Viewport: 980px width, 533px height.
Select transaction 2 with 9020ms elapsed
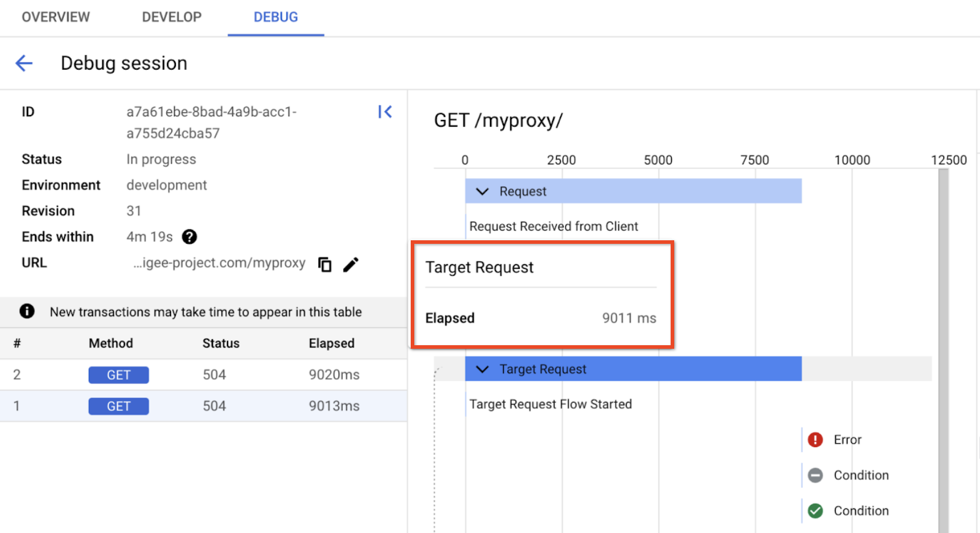point(203,374)
